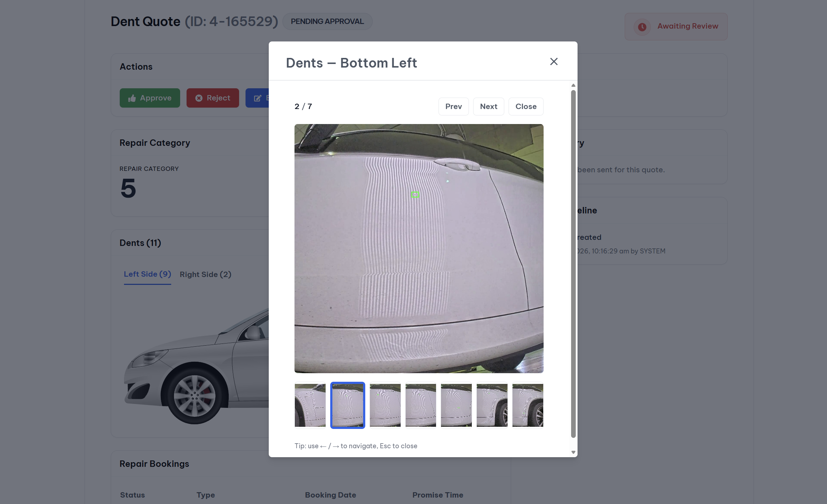The width and height of the screenshot is (827, 504).
Task: Switch to the Left Side (9) tab
Action: tap(147, 274)
